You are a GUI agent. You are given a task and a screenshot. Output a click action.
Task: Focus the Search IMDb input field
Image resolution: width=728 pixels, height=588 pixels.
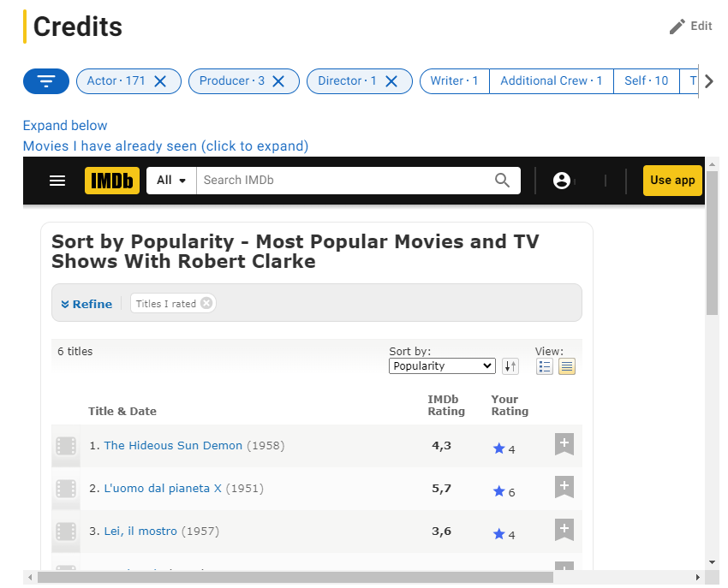coord(343,181)
